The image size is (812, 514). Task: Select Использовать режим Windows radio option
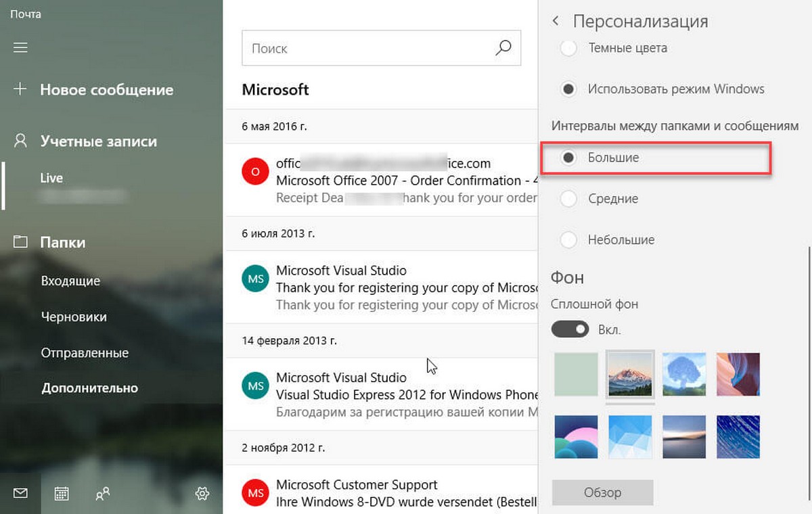pyautogui.click(x=569, y=89)
